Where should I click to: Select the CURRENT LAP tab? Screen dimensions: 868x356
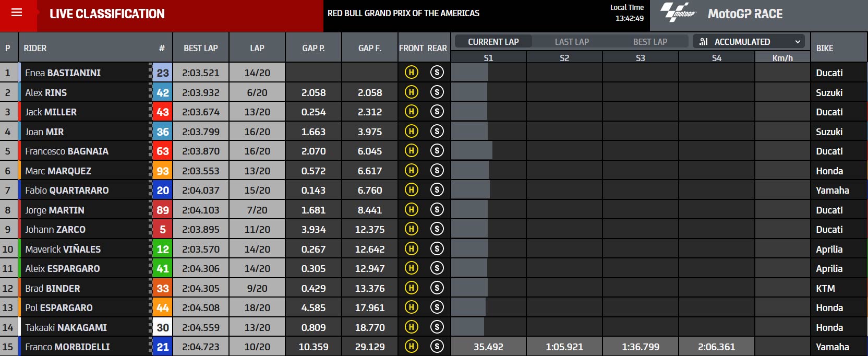coord(493,42)
